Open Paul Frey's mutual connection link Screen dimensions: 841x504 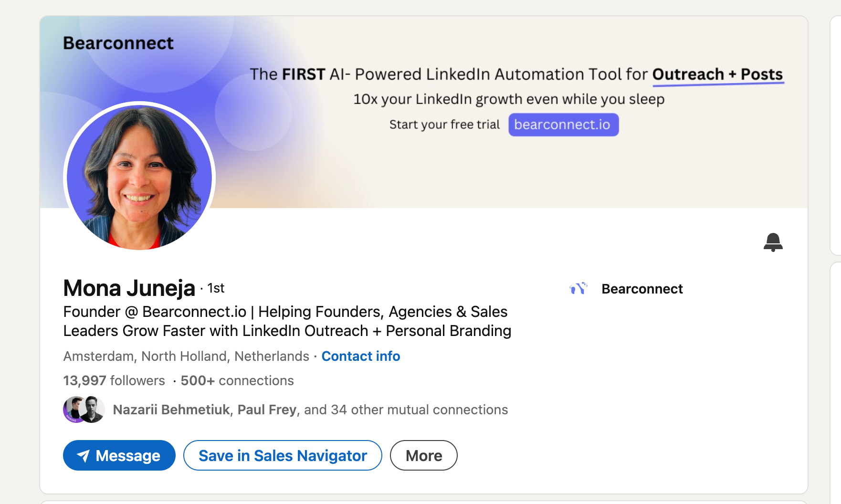(x=267, y=409)
